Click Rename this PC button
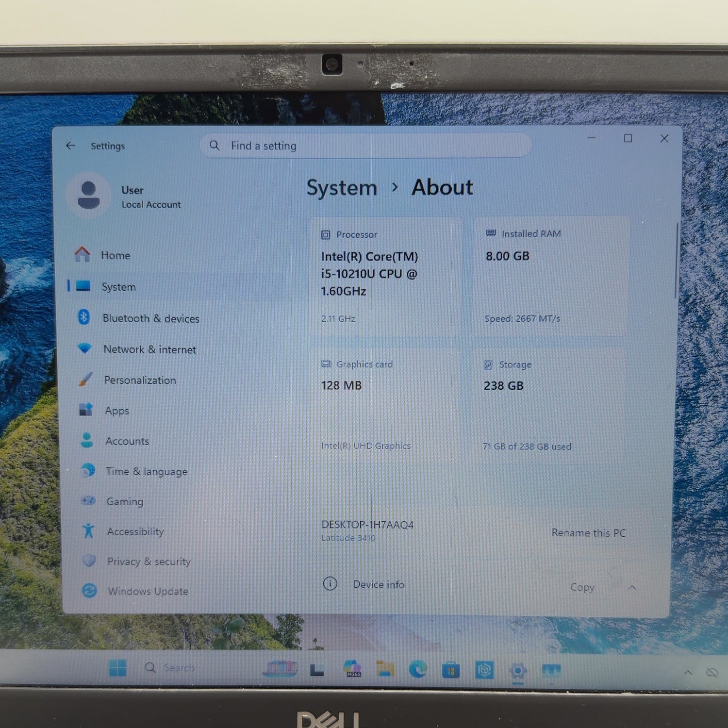The height and width of the screenshot is (728, 728). [x=588, y=532]
